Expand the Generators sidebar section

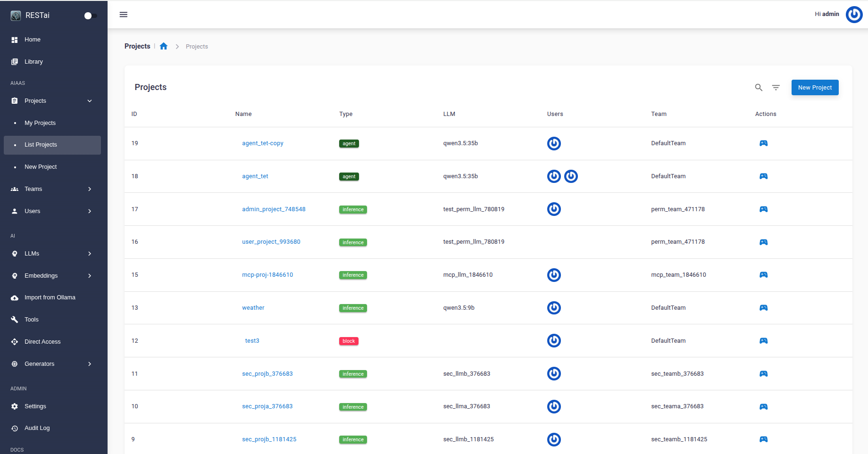(x=52, y=364)
